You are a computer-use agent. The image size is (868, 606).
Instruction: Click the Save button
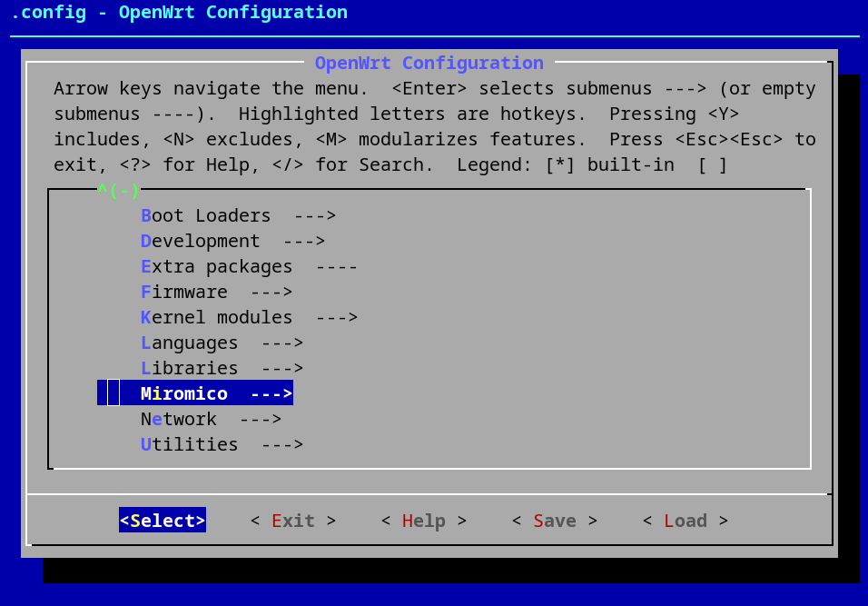(x=555, y=521)
